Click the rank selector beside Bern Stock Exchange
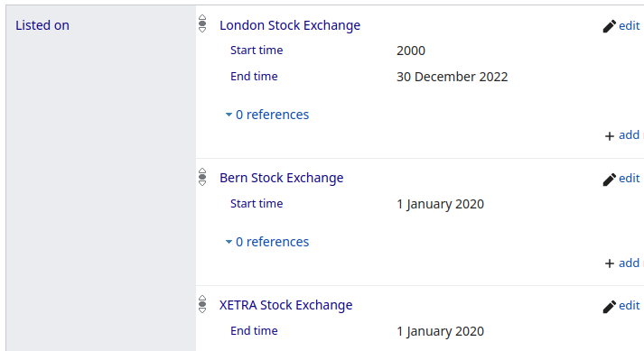 click(202, 177)
